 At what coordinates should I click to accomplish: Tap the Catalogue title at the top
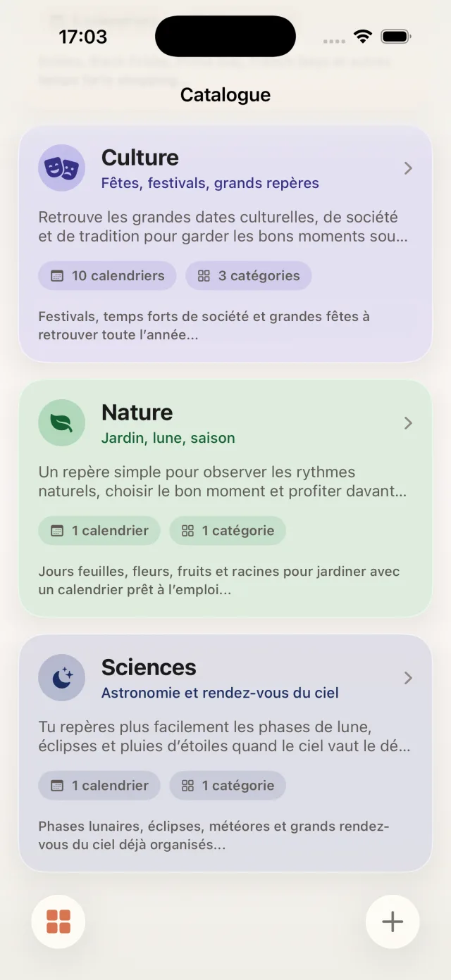tap(225, 94)
